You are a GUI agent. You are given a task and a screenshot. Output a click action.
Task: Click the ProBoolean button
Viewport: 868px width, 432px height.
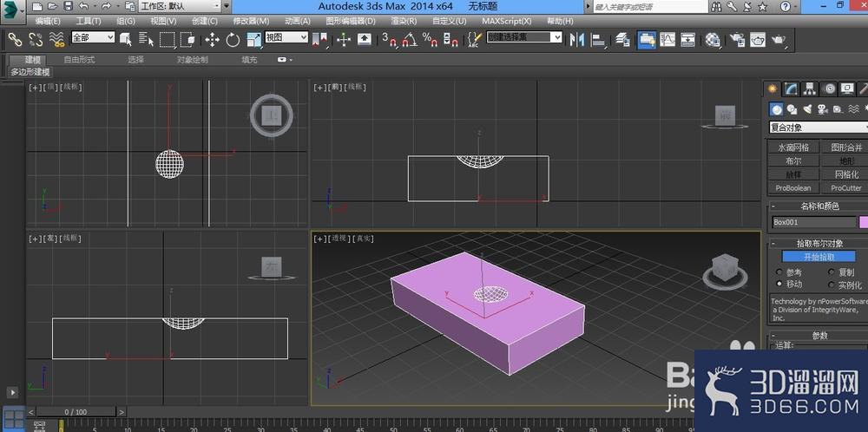(793, 188)
